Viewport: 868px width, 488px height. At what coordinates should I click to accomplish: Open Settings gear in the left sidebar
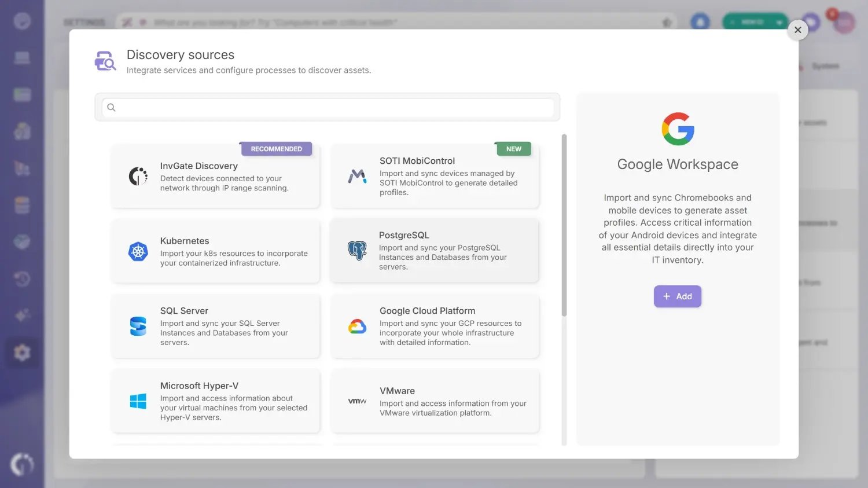click(x=22, y=352)
